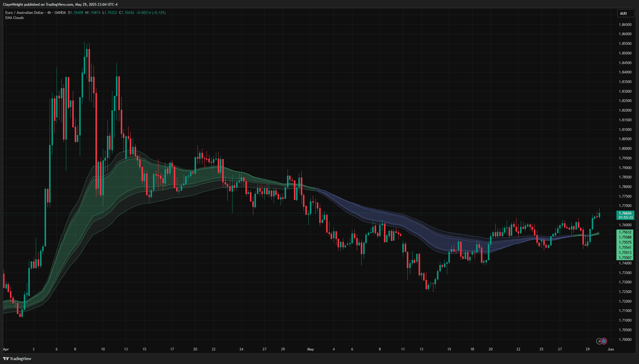This screenshot has width=639, height=364.
Task: Click the TradingView.com text in header
Action: [59, 5]
